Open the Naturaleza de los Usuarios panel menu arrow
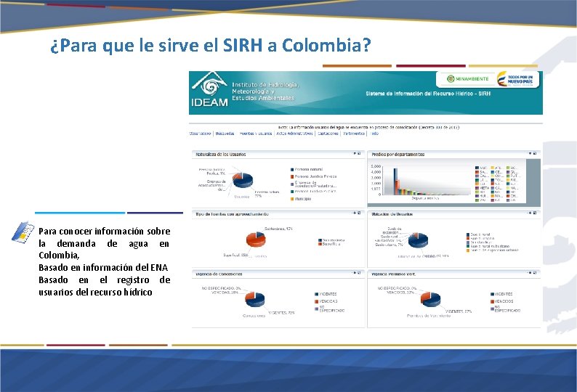The image size is (577, 392). click(x=355, y=153)
